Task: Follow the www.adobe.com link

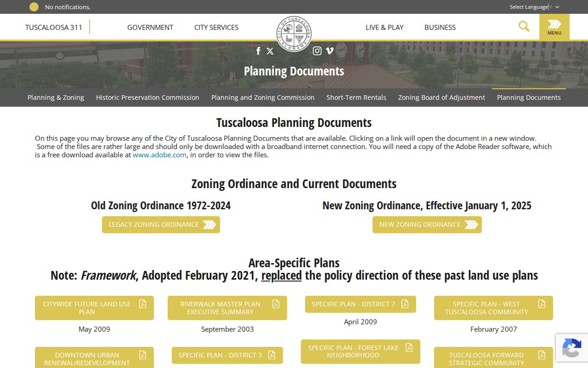Action: tap(159, 155)
